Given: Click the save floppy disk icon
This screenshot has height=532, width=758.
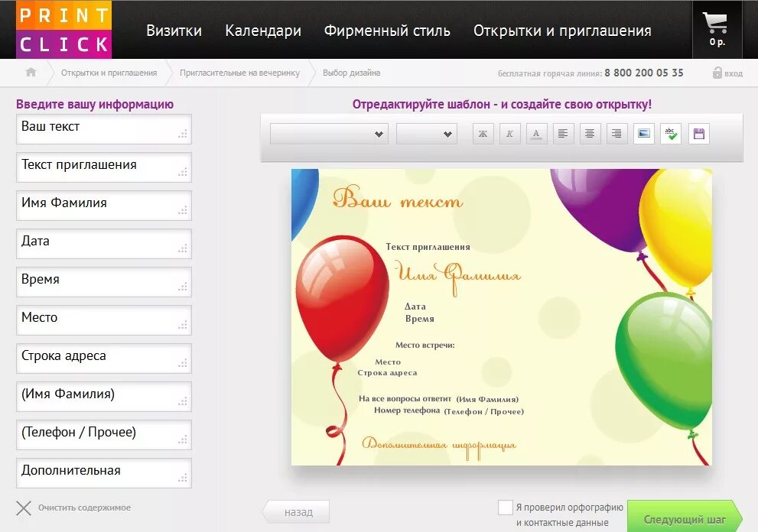Looking at the screenshot, I should click(x=698, y=134).
